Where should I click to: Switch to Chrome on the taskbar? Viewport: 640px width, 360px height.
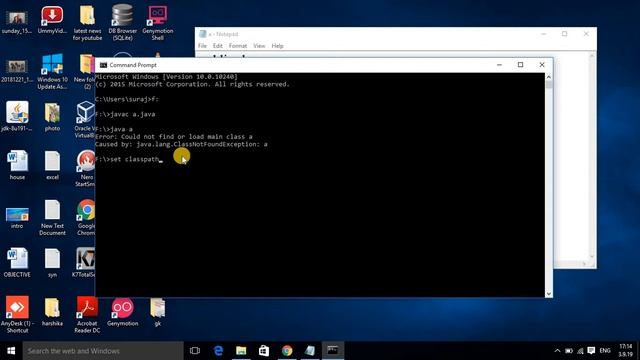(287, 351)
